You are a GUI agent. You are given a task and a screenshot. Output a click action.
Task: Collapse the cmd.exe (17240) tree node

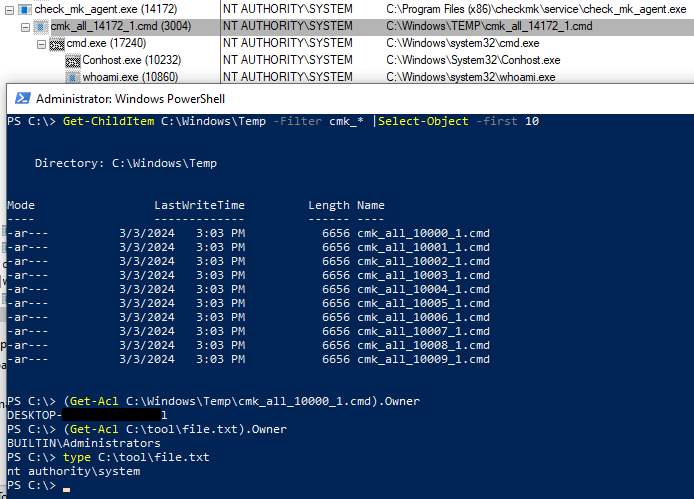coord(42,44)
